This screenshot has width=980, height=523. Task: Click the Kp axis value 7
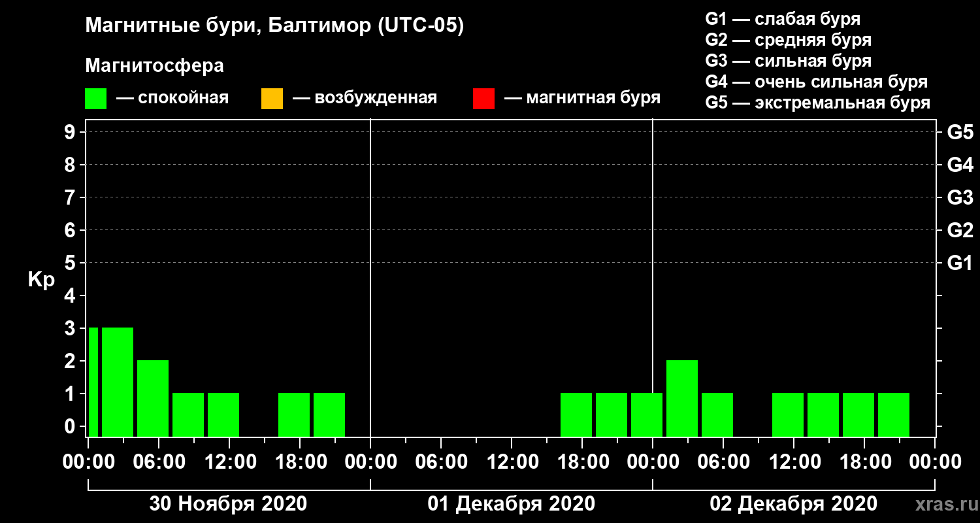[71, 198]
